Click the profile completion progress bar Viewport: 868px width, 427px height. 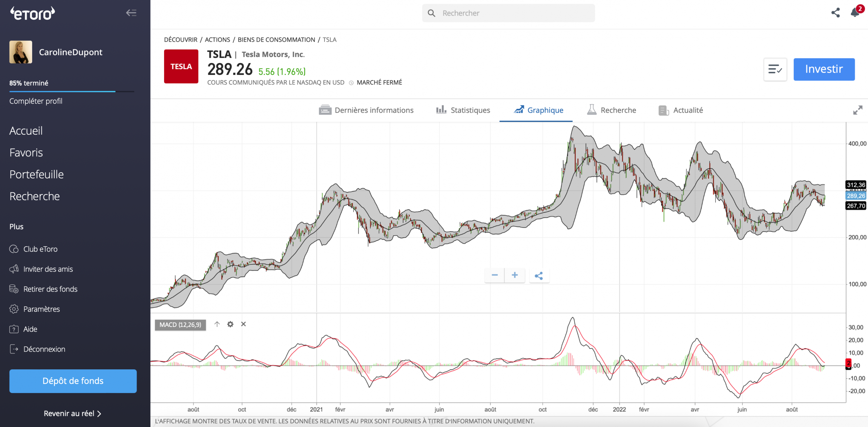tap(72, 92)
